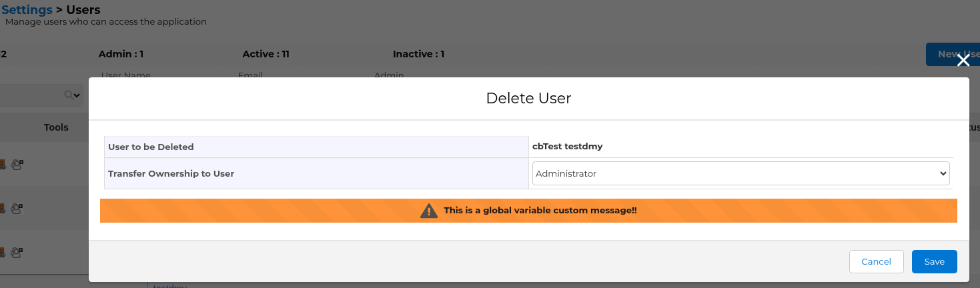Go to Settings via breadcrumb link
The height and width of the screenshot is (288, 980).
[27, 10]
